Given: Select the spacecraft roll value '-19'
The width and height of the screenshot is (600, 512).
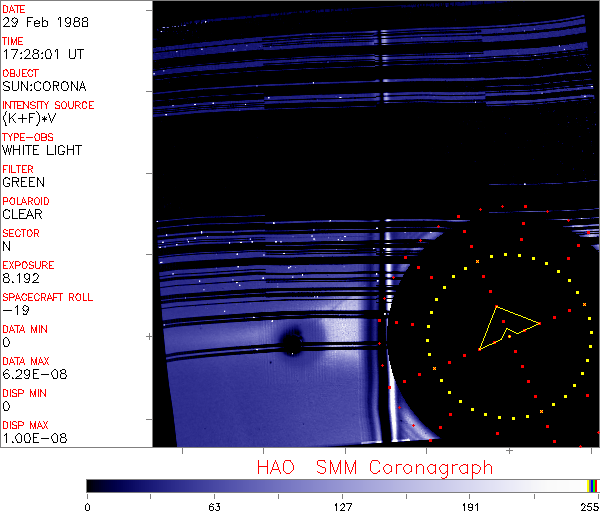Looking at the screenshot, I should click(14, 311).
